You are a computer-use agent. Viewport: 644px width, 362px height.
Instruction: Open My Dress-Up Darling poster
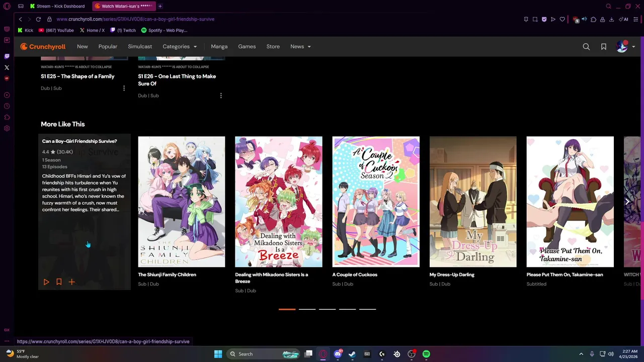(473, 202)
